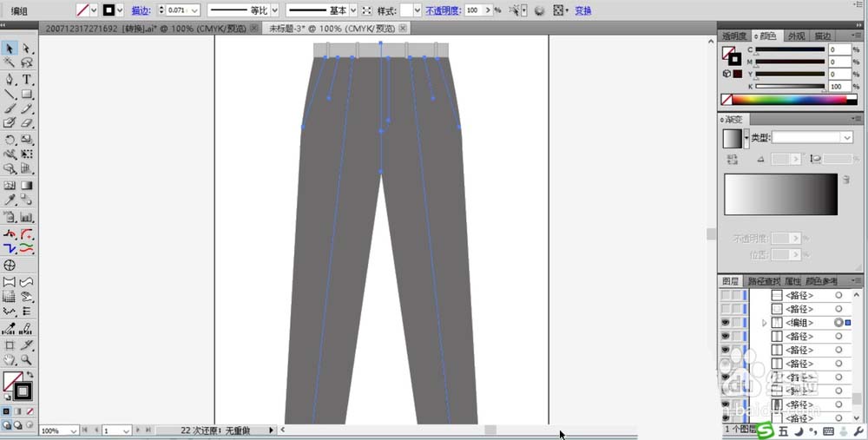Select the Rectangle tool
868x440 pixels.
pyautogui.click(x=27, y=94)
